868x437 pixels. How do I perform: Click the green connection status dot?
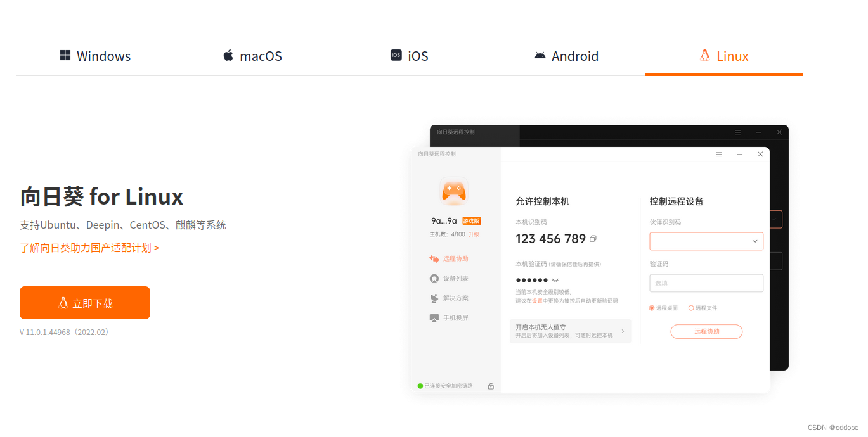pyautogui.click(x=420, y=386)
